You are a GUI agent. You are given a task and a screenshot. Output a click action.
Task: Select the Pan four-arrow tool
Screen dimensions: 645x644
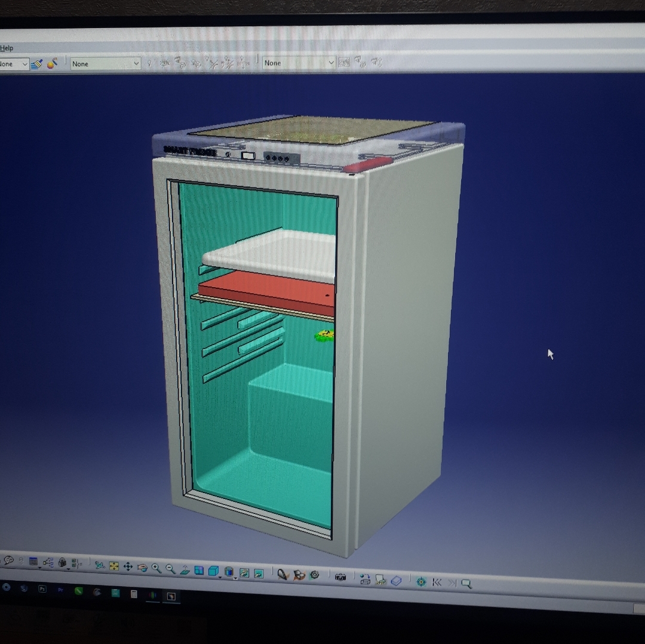click(128, 567)
